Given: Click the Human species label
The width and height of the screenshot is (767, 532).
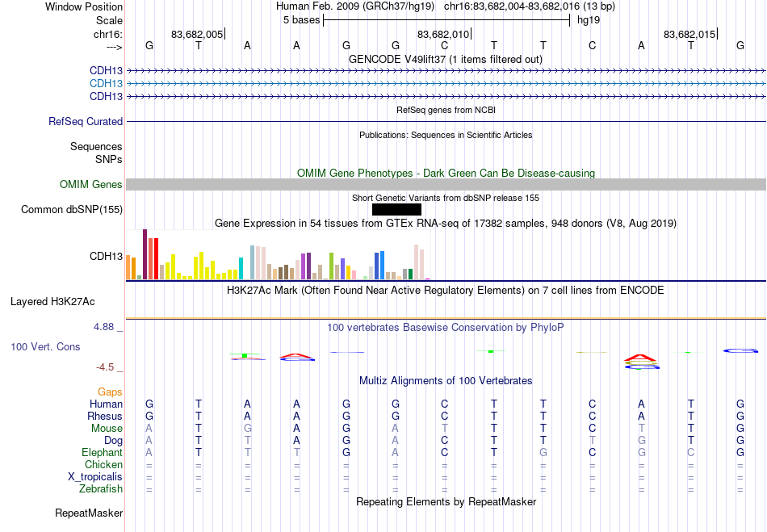Looking at the screenshot, I should [x=106, y=404].
